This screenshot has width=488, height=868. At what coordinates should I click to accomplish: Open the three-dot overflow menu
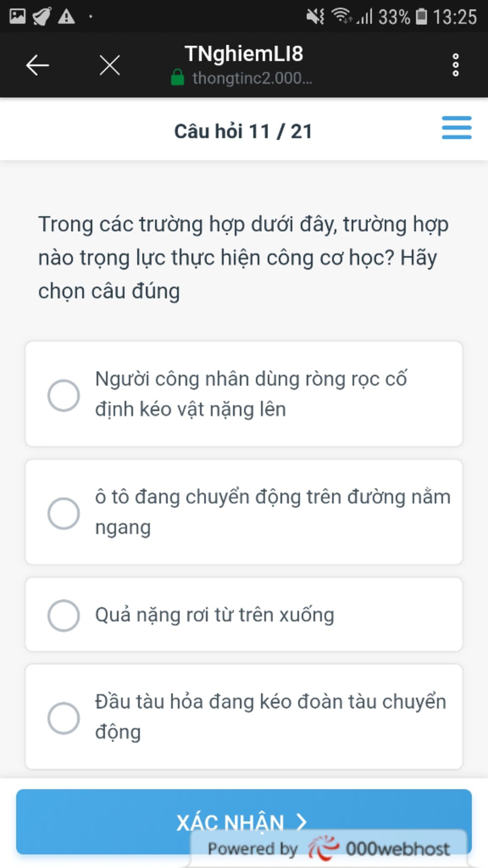coord(456,65)
